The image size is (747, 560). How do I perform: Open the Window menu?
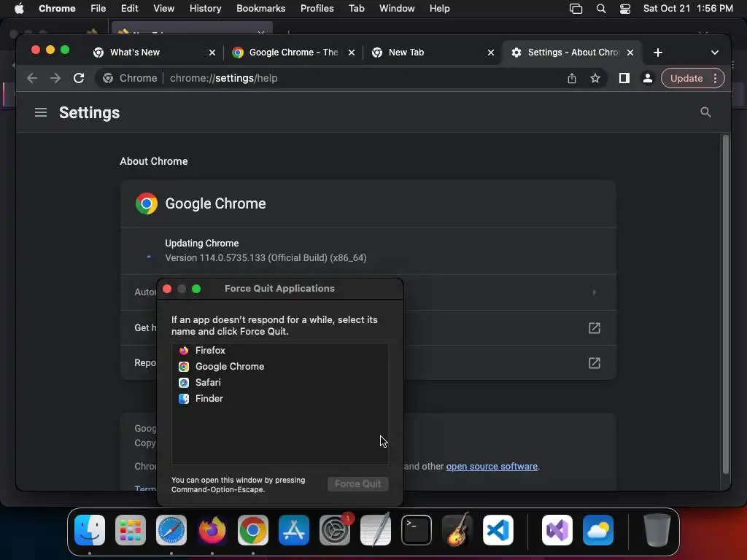397,9
